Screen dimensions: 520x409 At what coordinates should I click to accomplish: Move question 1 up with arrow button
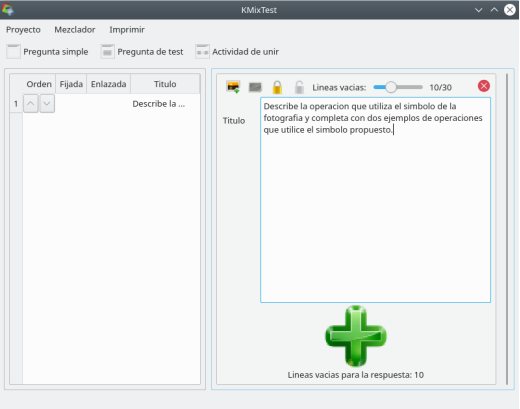(31, 104)
